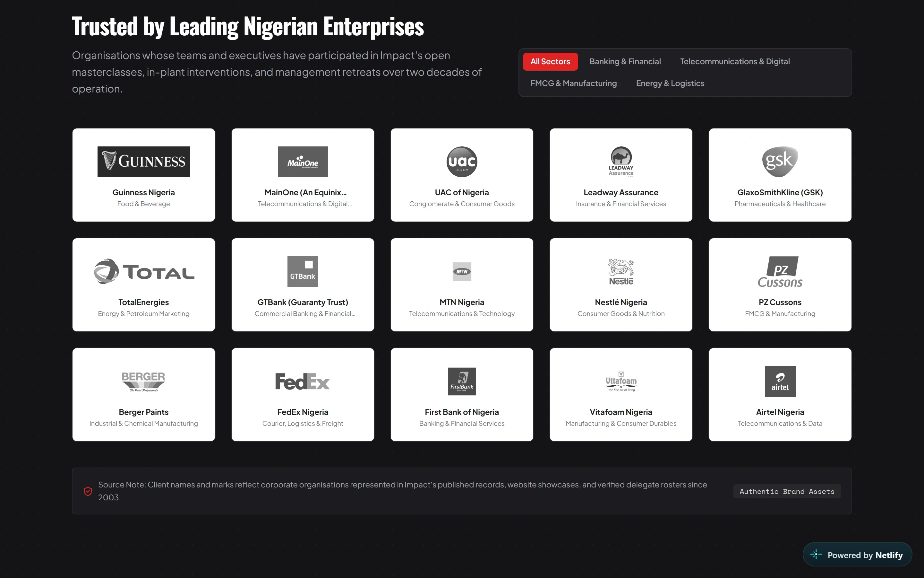Filter by Telecommunications & Digital sector
The width and height of the screenshot is (924, 578).
point(735,62)
